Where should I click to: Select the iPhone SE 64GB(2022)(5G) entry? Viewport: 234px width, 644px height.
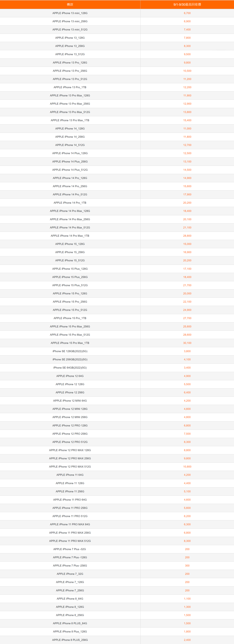pyautogui.click(x=70, y=367)
